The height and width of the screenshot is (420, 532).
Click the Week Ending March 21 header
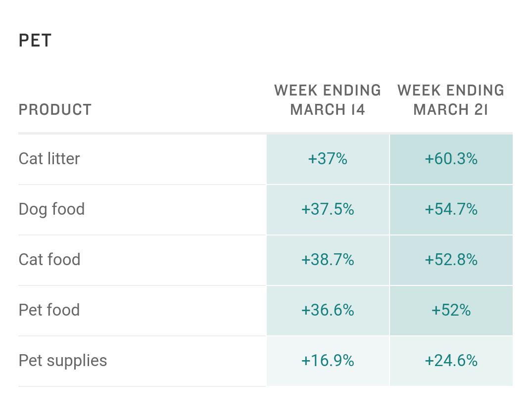[x=451, y=100]
